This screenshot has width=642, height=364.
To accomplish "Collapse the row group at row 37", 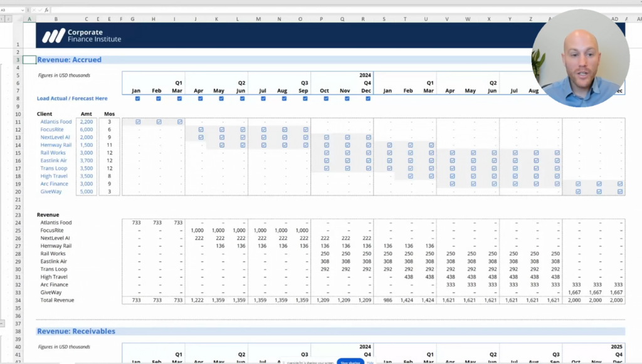I will (3, 323).
